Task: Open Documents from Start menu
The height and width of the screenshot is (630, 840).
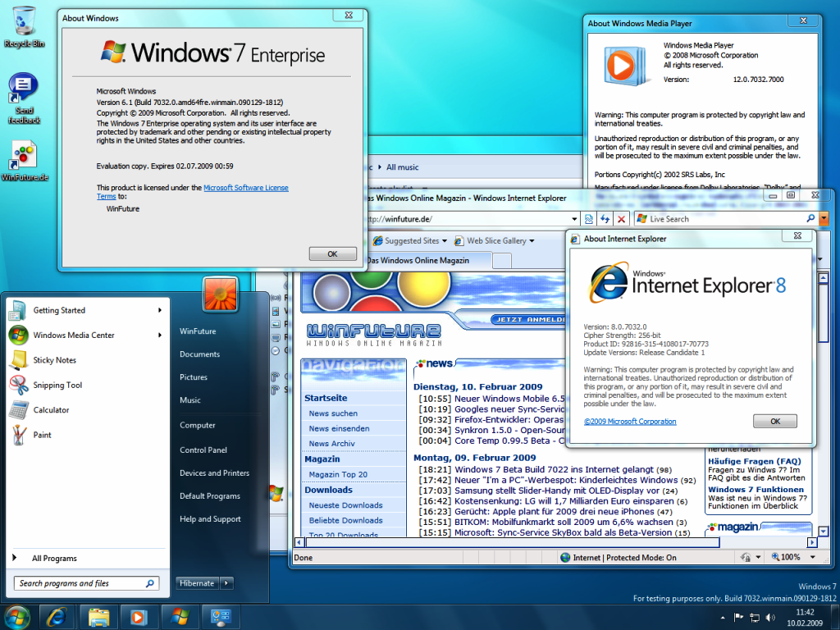Action: pos(199,354)
